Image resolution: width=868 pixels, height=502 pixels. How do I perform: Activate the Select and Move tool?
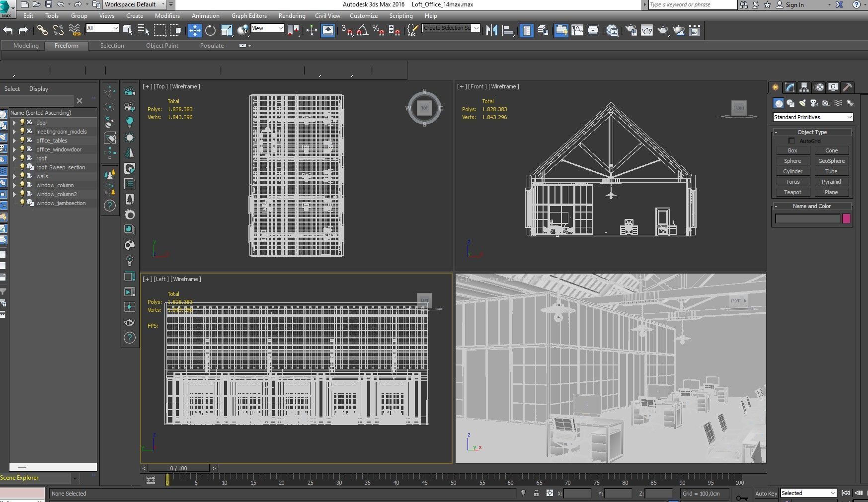(x=194, y=30)
